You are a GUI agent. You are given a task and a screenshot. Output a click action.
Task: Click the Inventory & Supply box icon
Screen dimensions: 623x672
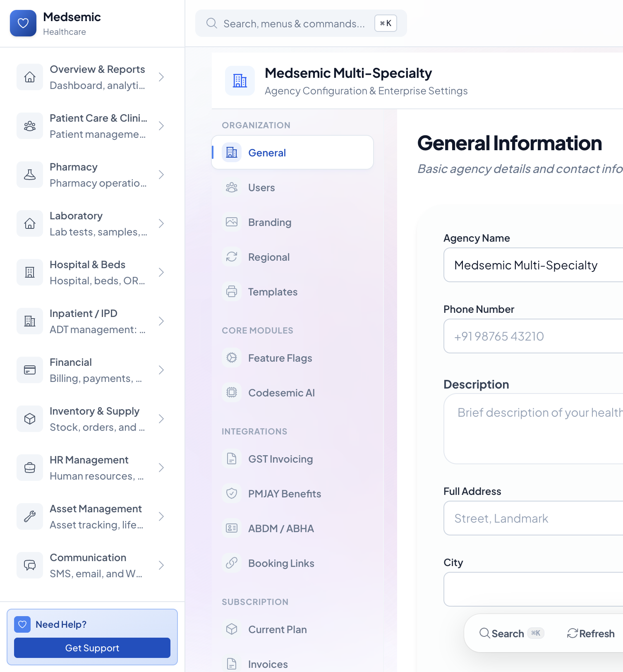[x=30, y=419]
